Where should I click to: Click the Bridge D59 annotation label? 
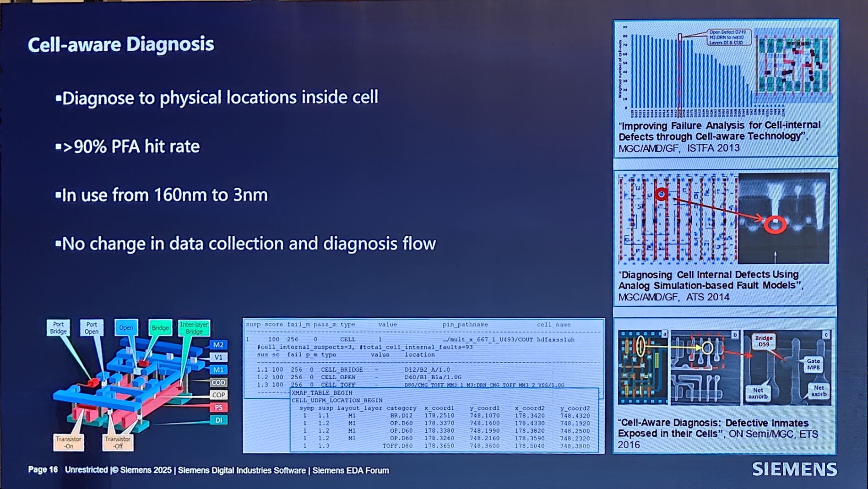click(x=764, y=341)
